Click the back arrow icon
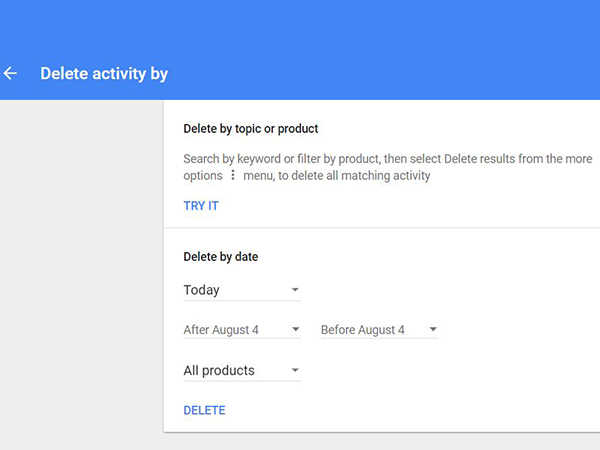The image size is (600, 450). [x=11, y=74]
